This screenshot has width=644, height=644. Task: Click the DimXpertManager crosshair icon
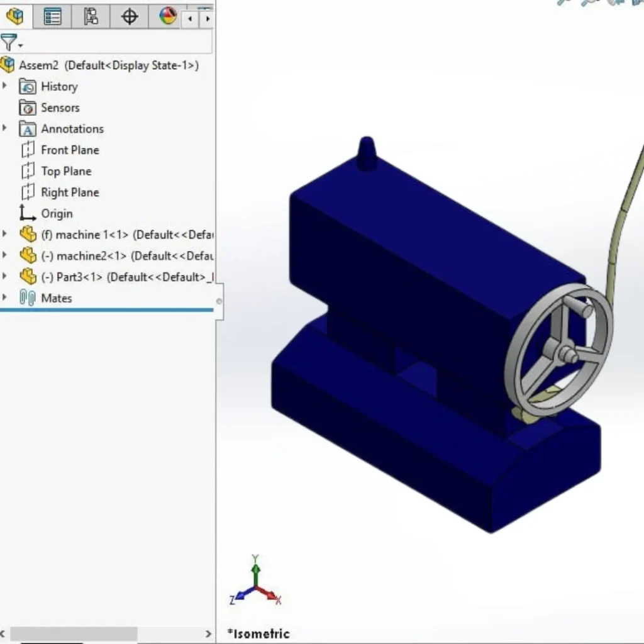129,17
